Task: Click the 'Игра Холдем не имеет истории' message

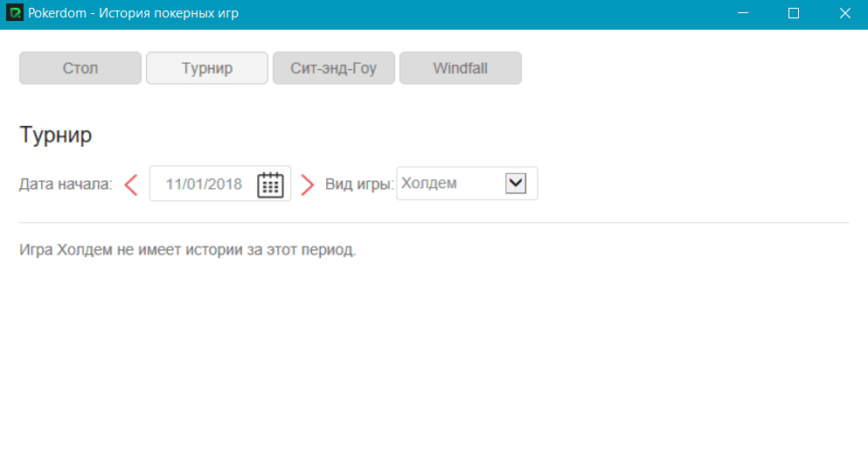Action: click(x=188, y=250)
